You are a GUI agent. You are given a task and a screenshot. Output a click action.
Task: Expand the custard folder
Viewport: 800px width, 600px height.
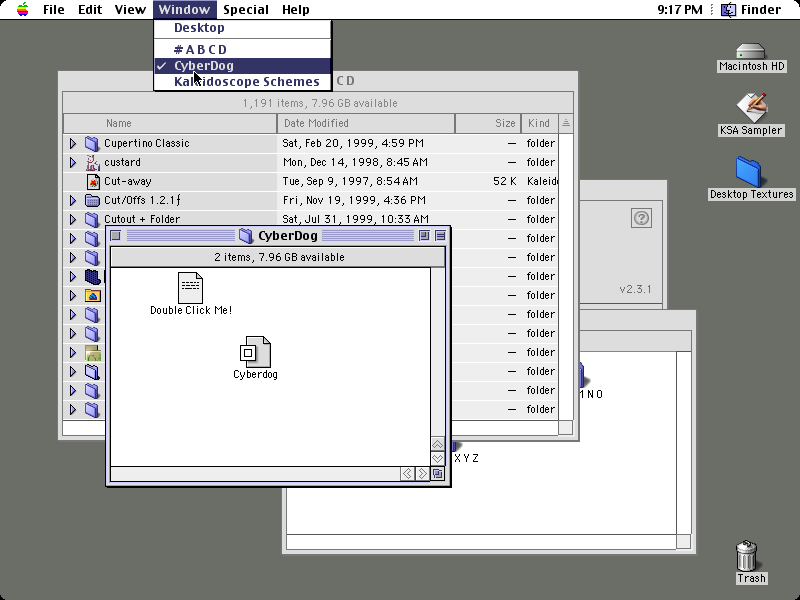tap(73, 162)
